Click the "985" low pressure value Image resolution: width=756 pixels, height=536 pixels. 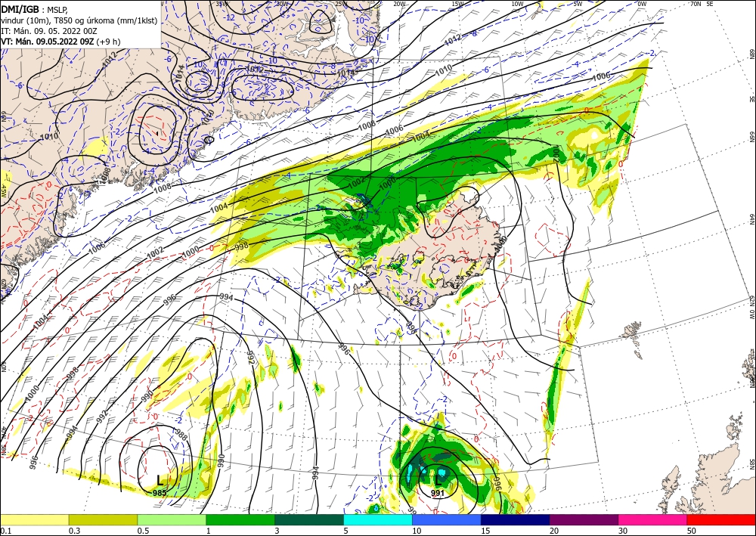click(x=160, y=493)
